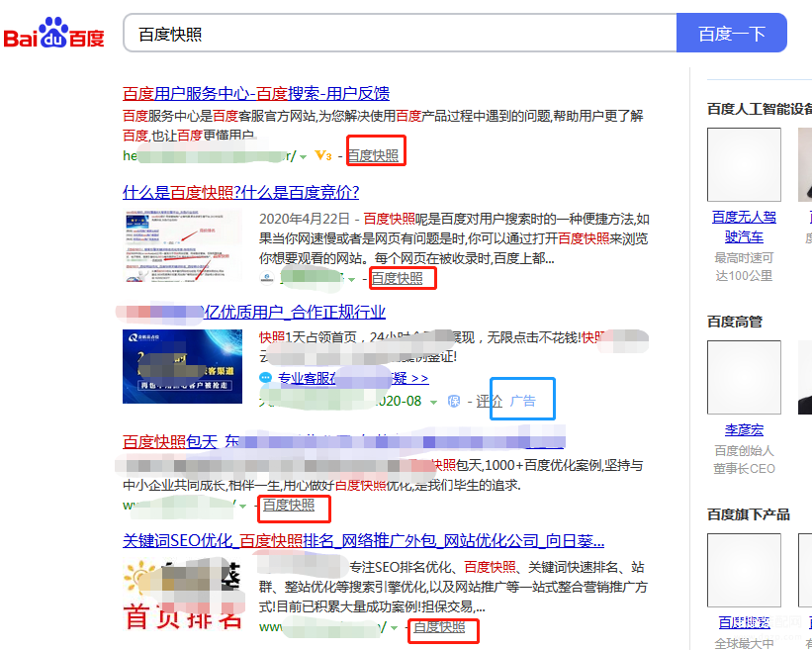The image size is (812, 650).
Task: Click 评价 link in the ad result
Action: coord(490,401)
